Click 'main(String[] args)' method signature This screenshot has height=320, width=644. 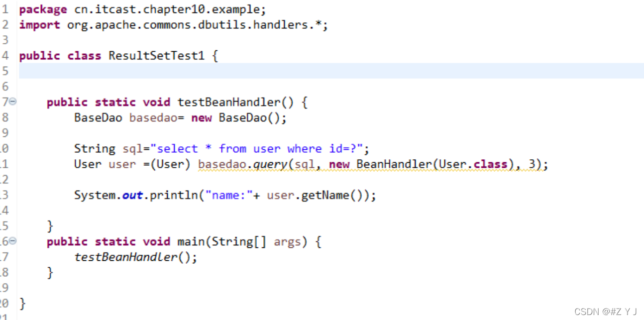point(243,242)
